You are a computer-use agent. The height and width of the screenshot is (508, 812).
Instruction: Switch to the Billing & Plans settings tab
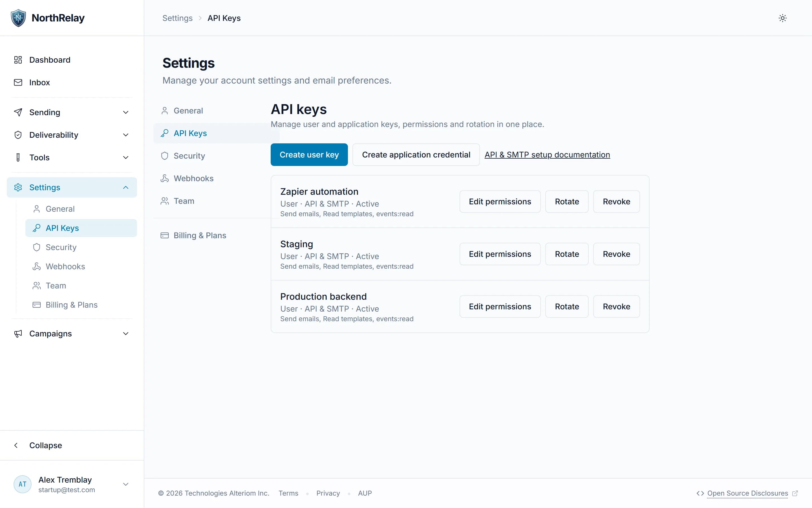217,235
